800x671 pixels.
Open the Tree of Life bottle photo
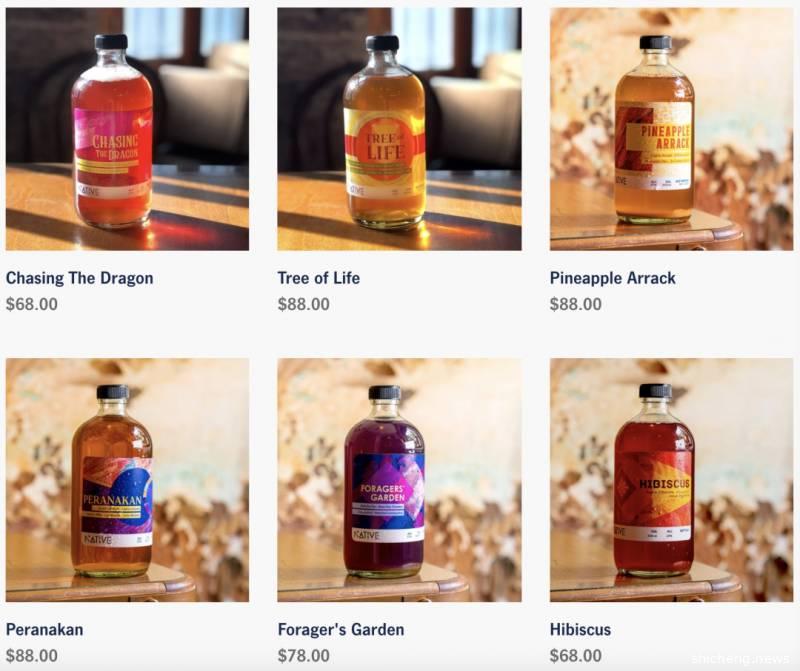pyautogui.click(x=399, y=129)
